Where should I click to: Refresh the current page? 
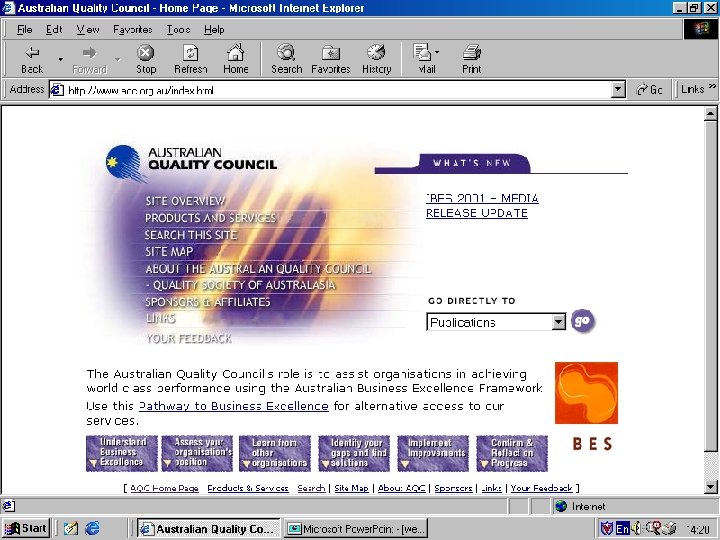[x=191, y=60]
